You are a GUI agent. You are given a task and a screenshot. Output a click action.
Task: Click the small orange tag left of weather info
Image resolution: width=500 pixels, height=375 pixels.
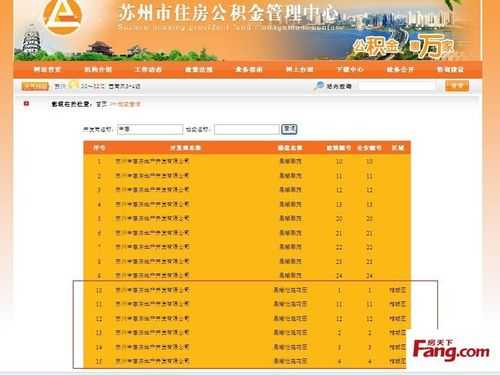tap(35, 86)
